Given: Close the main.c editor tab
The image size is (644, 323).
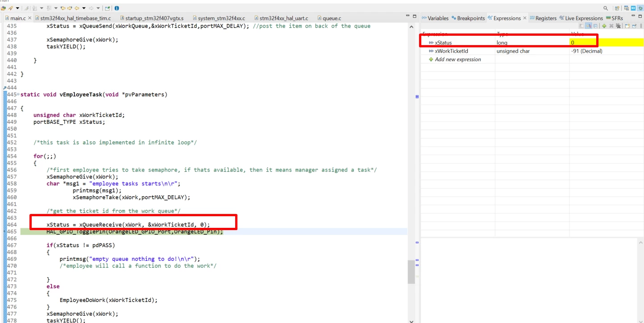Looking at the screenshot, I should [x=30, y=18].
